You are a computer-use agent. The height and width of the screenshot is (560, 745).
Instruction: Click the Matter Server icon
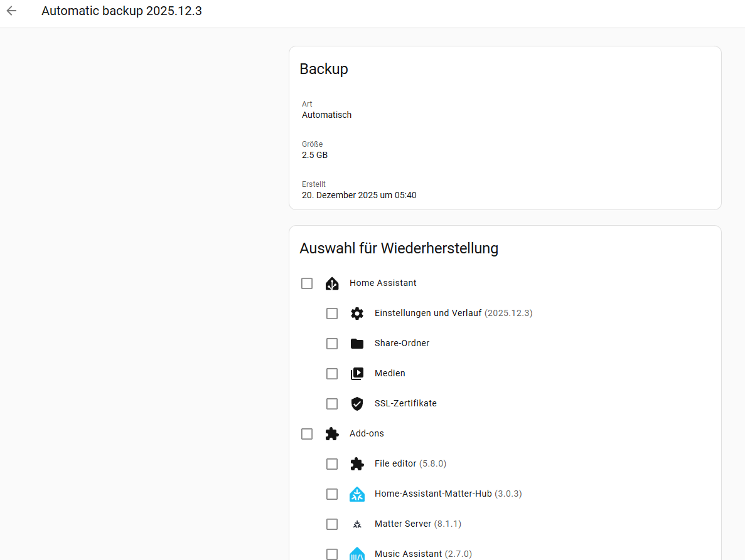(x=357, y=524)
